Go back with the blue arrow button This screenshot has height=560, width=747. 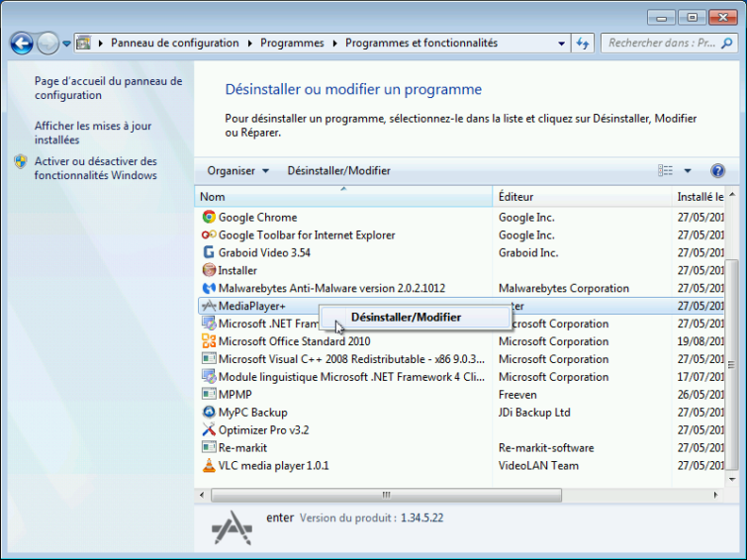(22, 44)
